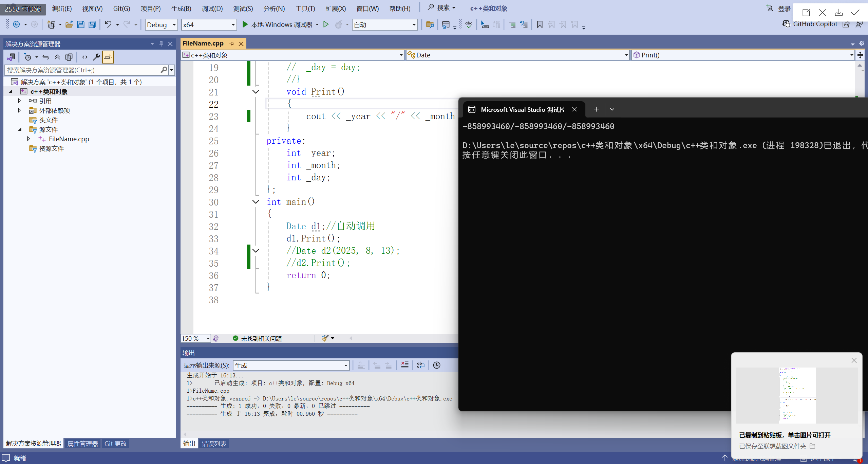Open Properties with the wrench icon
The width and height of the screenshot is (868, 464).
coord(96,57)
